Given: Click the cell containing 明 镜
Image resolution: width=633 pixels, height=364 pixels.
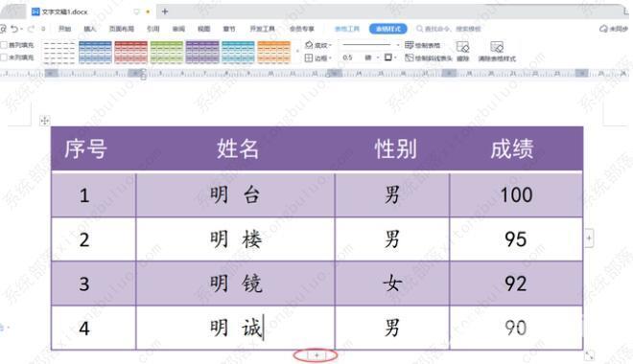Looking at the screenshot, I should click(x=236, y=284).
